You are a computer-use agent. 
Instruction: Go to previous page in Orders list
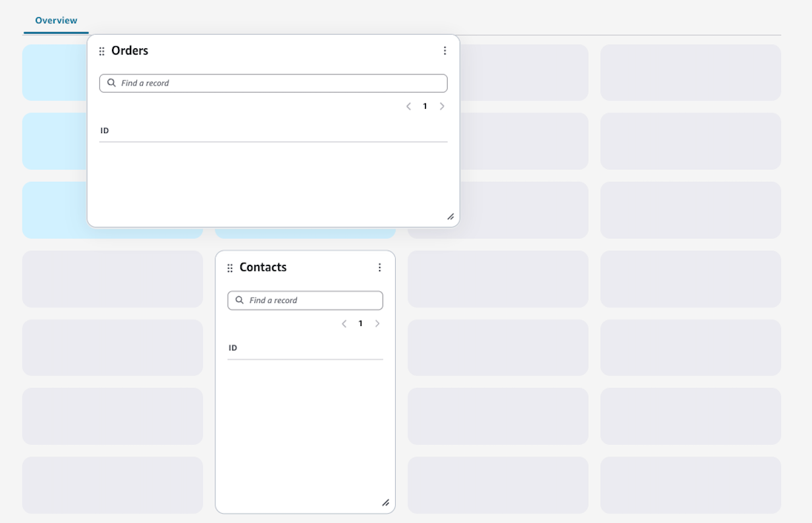(x=409, y=105)
